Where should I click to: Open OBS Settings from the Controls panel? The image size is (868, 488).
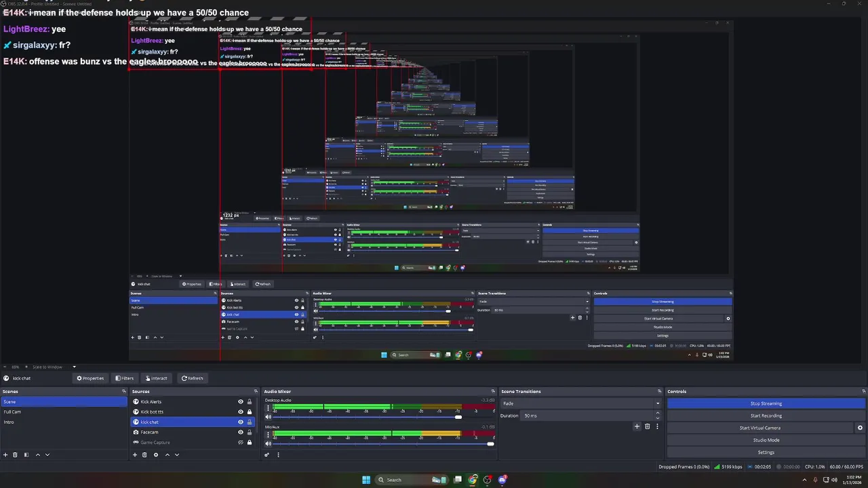click(x=766, y=452)
